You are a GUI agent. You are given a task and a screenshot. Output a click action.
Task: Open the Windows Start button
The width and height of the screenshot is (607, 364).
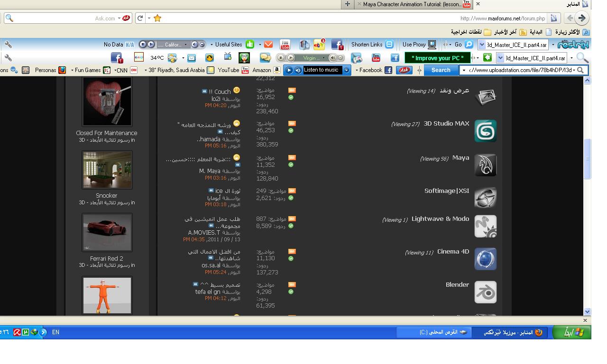(x=572, y=332)
